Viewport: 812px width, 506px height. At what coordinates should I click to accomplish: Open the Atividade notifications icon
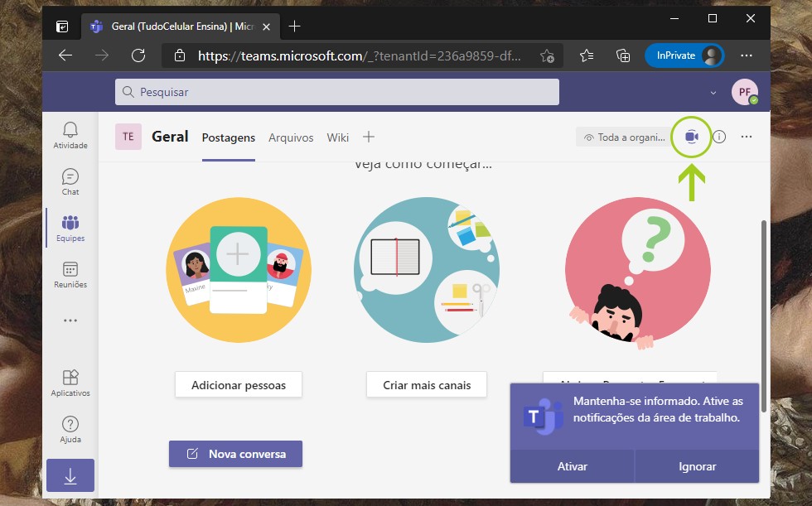tap(70, 135)
